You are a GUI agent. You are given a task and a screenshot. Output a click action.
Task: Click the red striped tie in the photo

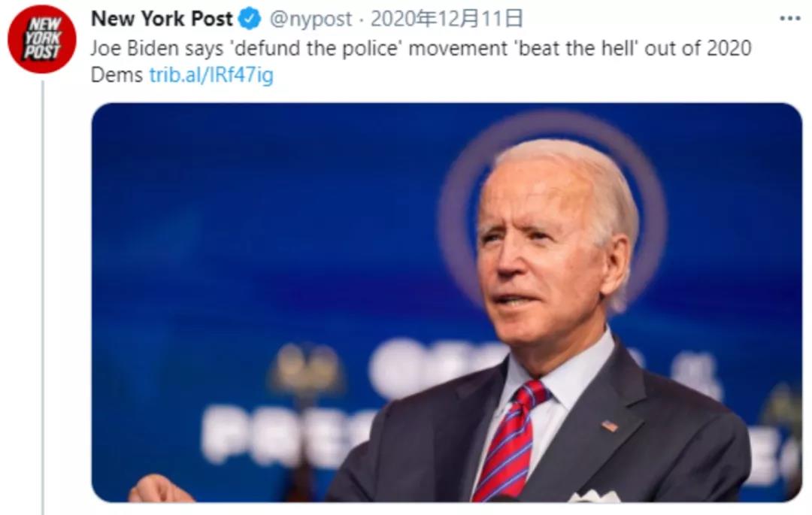click(x=507, y=441)
